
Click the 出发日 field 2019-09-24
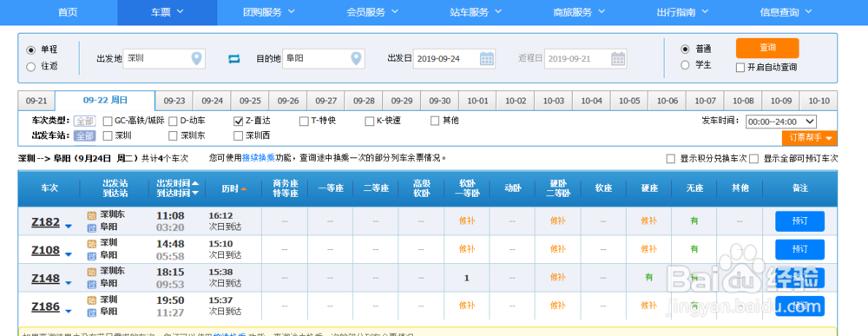click(x=454, y=58)
